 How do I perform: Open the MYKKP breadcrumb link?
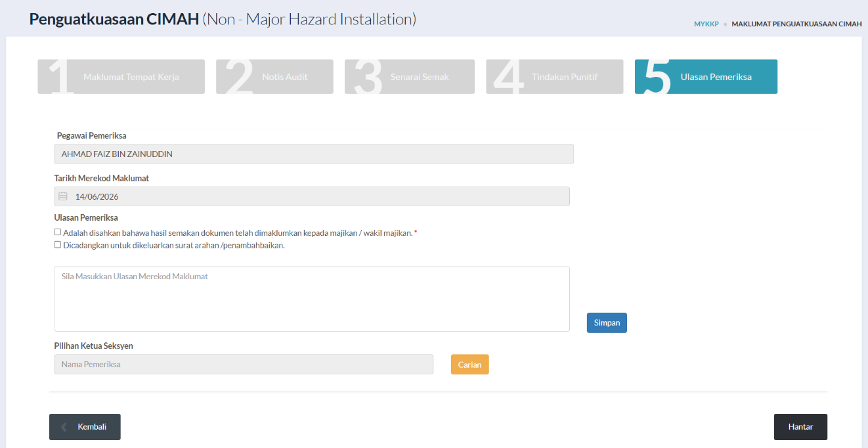coord(706,24)
